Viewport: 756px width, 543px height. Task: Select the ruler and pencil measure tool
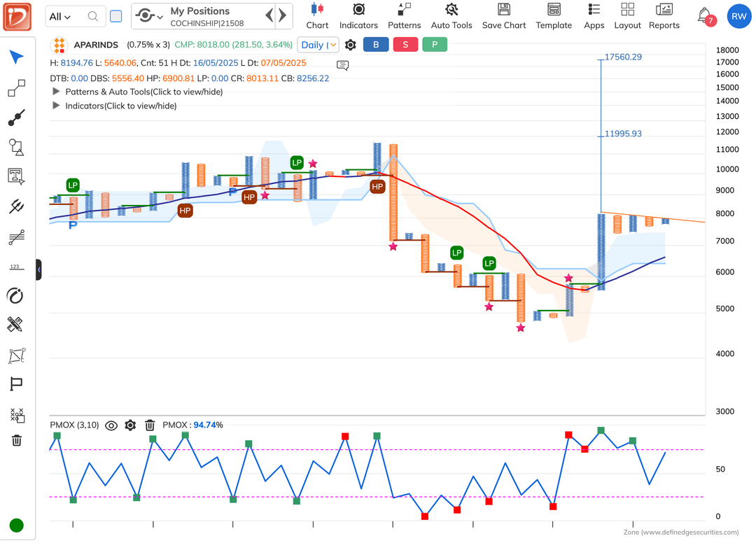pyautogui.click(x=15, y=324)
